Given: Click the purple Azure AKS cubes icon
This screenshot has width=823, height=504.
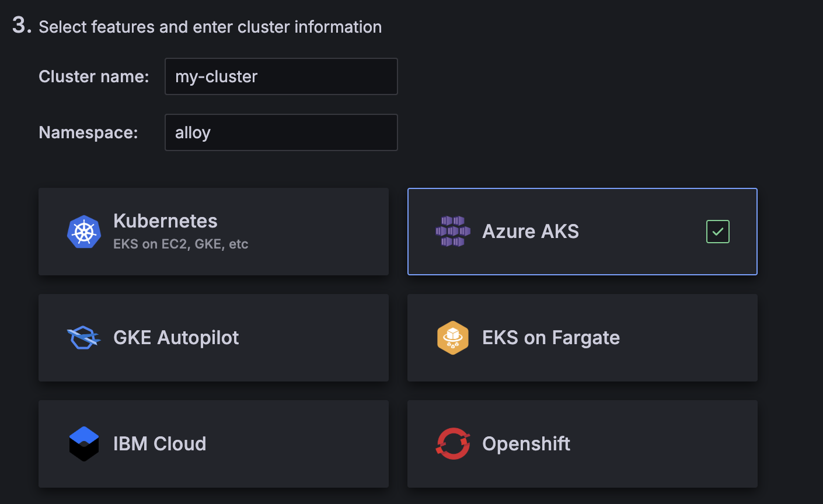Looking at the screenshot, I should (x=453, y=232).
